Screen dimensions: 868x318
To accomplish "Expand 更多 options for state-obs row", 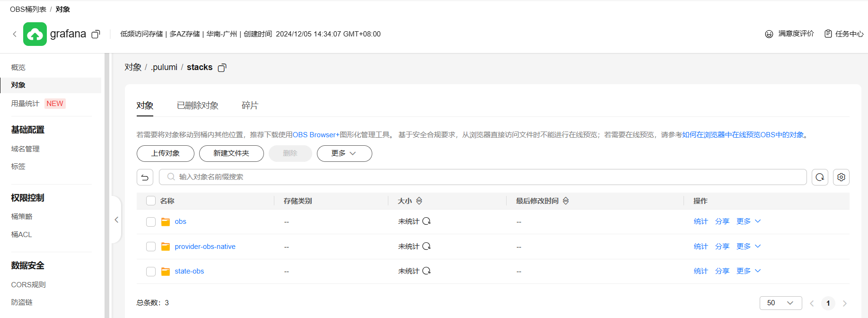I will [x=748, y=271].
